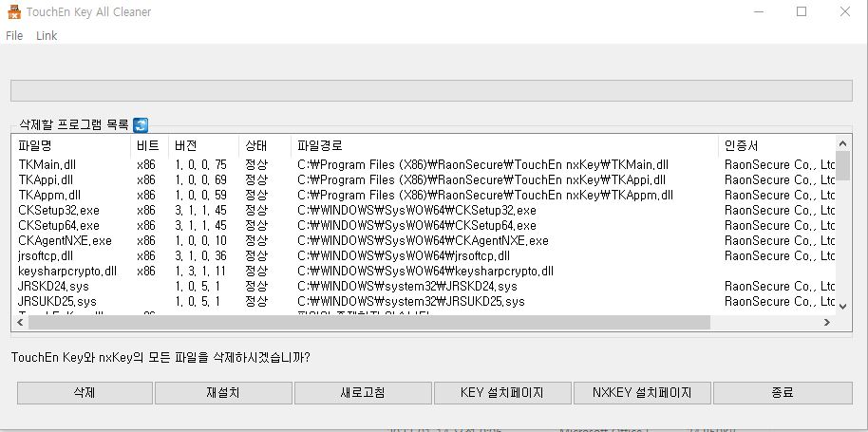Open the KEY 설치페이지 button
The image size is (868, 432).
[502, 393]
